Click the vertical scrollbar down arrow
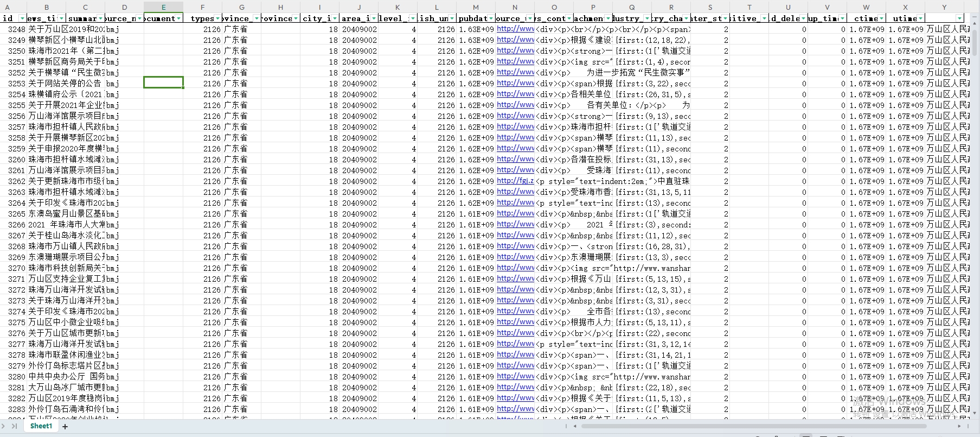Screen dimensions: 980x437 pyautogui.click(x=975, y=413)
